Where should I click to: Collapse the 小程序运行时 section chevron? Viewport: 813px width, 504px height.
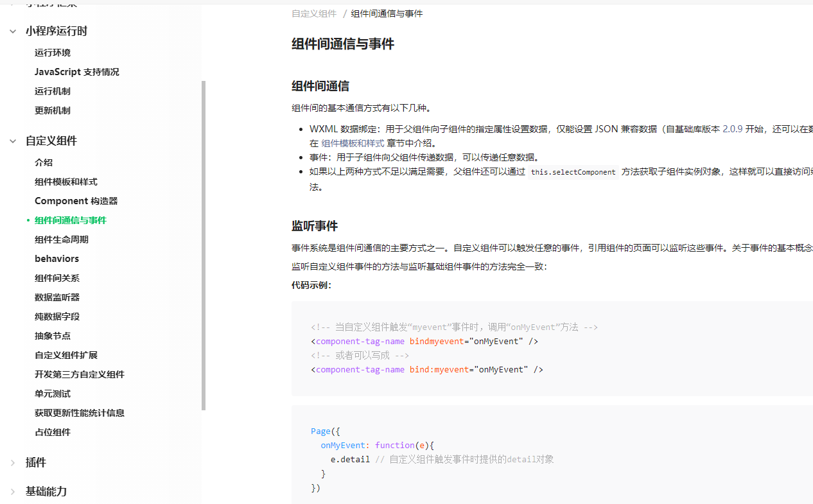click(13, 31)
